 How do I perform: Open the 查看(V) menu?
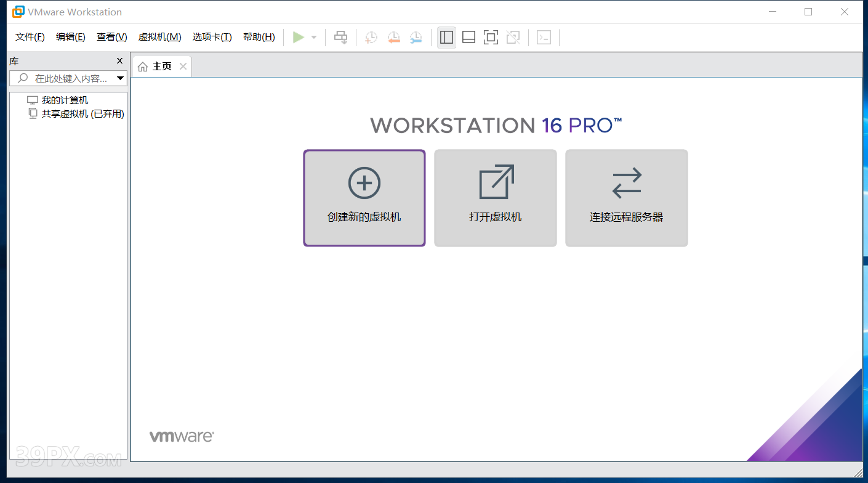coord(112,37)
